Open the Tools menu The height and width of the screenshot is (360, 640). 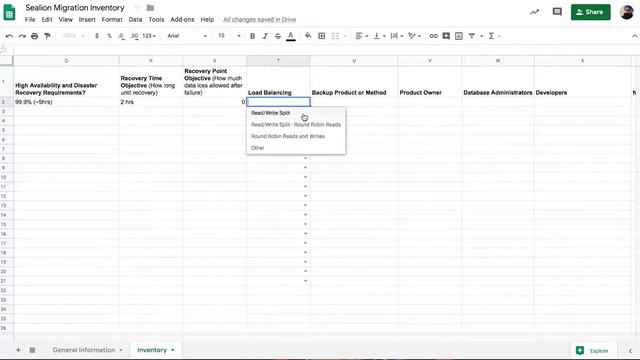[156, 20]
